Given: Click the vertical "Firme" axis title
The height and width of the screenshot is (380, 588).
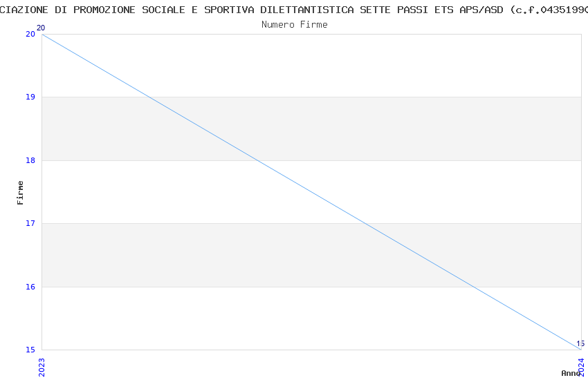Looking at the screenshot, I should (21, 192).
